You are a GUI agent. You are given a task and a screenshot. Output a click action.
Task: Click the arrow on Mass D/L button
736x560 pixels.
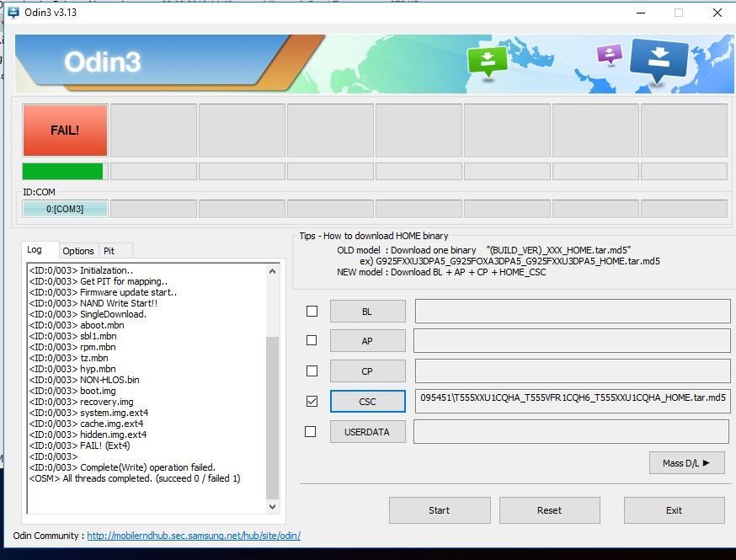[x=706, y=463]
